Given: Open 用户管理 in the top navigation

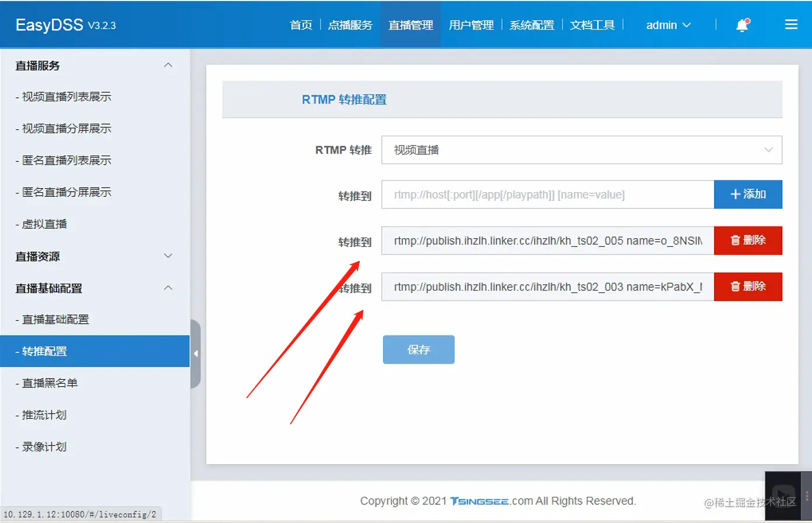Looking at the screenshot, I should tap(472, 25).
